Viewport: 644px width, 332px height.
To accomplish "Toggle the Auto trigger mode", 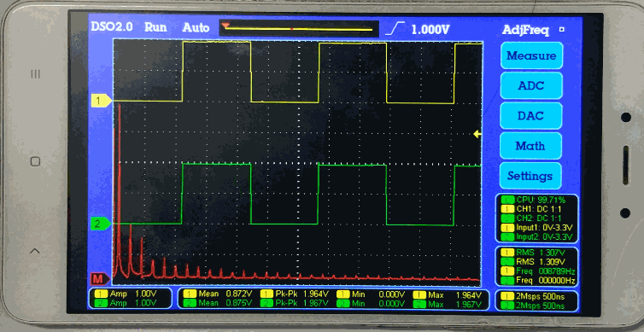I will (196, 28).
